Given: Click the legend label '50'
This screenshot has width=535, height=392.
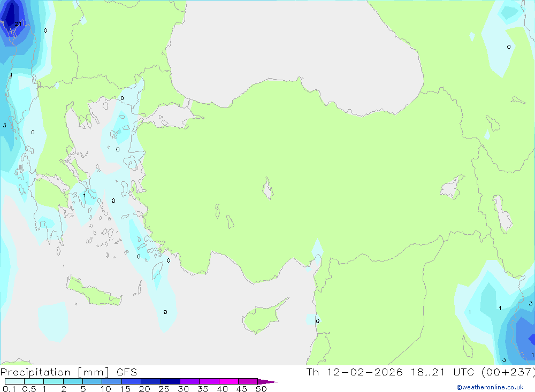Looking at the screenshot, I should [x=262, y=389].
